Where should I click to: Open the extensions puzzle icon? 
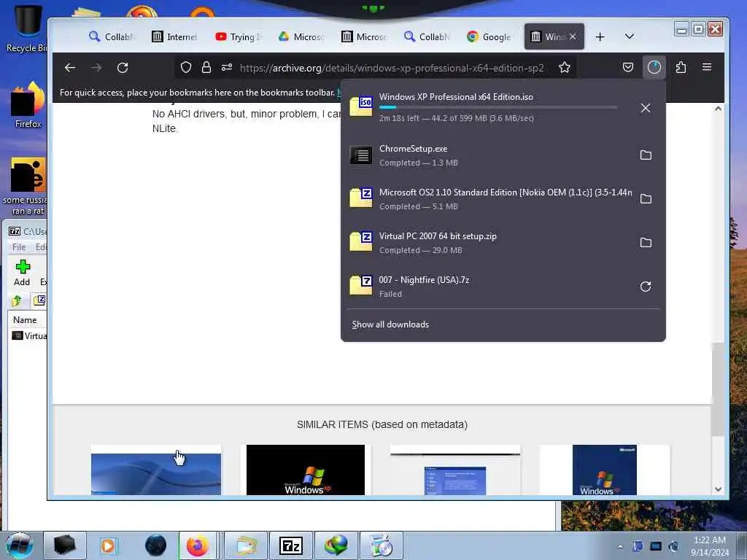click(681, 68)
